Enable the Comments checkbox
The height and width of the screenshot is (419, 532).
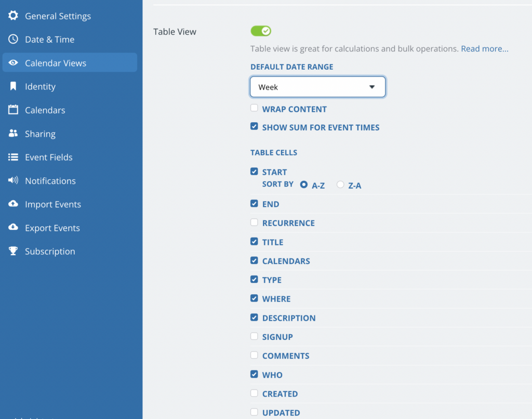coord(254,355)
